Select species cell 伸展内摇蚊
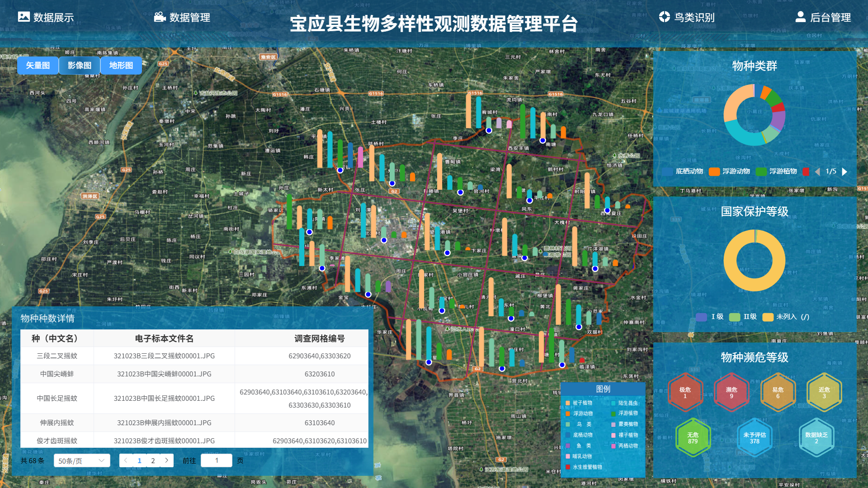 pyautogui.click(x=57, y=423)
